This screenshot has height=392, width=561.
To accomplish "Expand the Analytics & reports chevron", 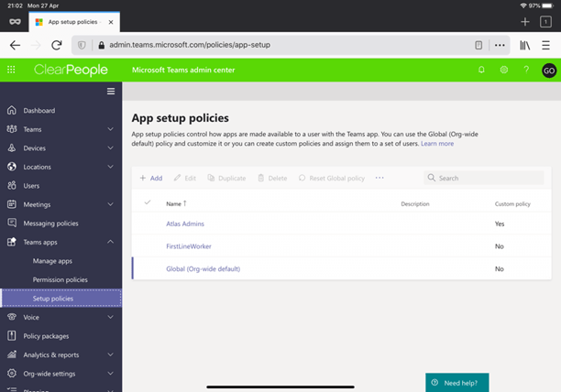I will click(111, 354).
